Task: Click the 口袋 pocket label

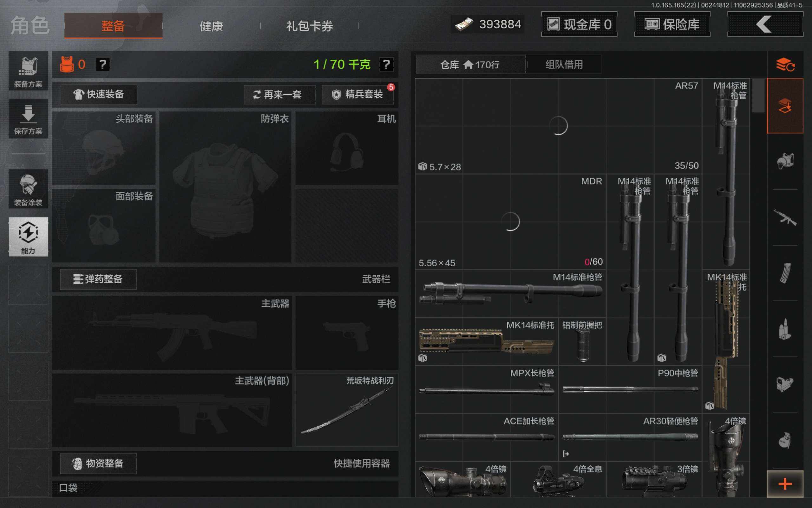Action: pyautogui.click(x=69, y=488)
